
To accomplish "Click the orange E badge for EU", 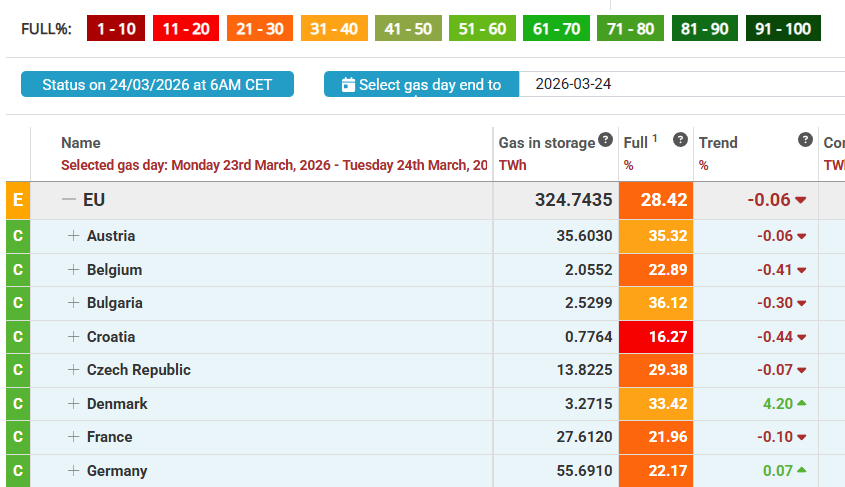I will pos(18,200).
